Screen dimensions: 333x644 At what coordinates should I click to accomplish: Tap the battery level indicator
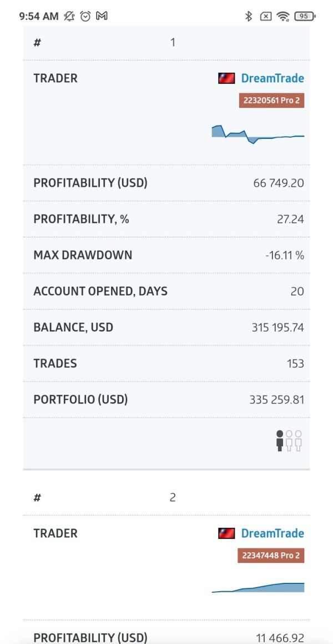tap(304, 16)
